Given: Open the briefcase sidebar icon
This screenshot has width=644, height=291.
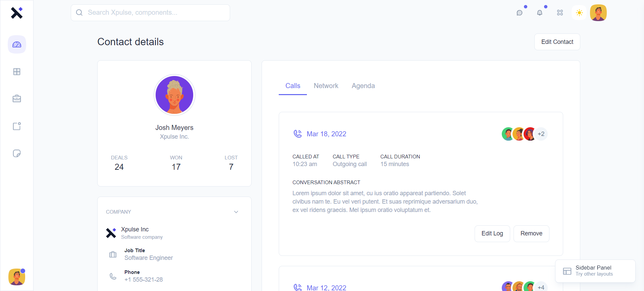Looking at the screenshot, I should coord(17,99).
